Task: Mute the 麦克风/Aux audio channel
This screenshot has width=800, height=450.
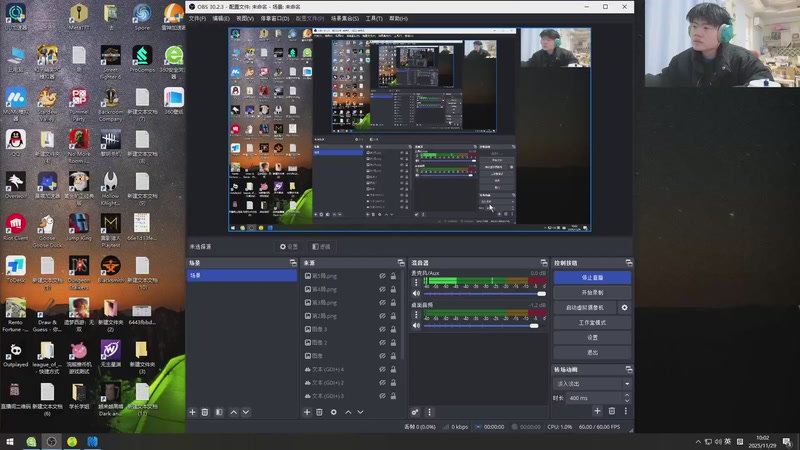Action: (x=416, y=293)
